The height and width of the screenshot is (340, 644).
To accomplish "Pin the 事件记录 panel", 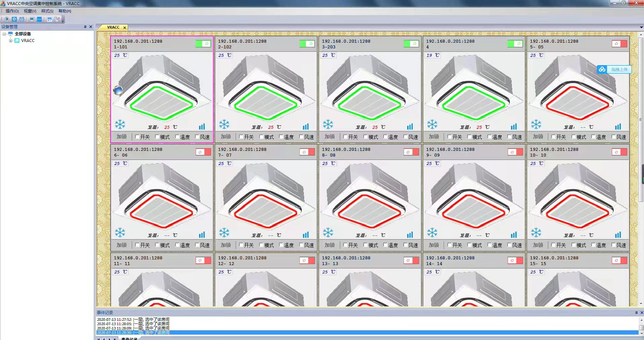I will point(636,312).
